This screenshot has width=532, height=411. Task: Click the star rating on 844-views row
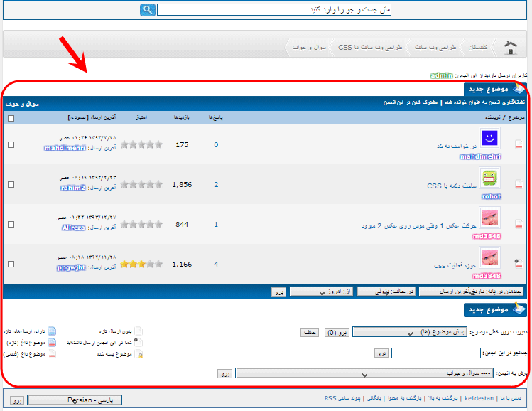(x=141, y=224)
